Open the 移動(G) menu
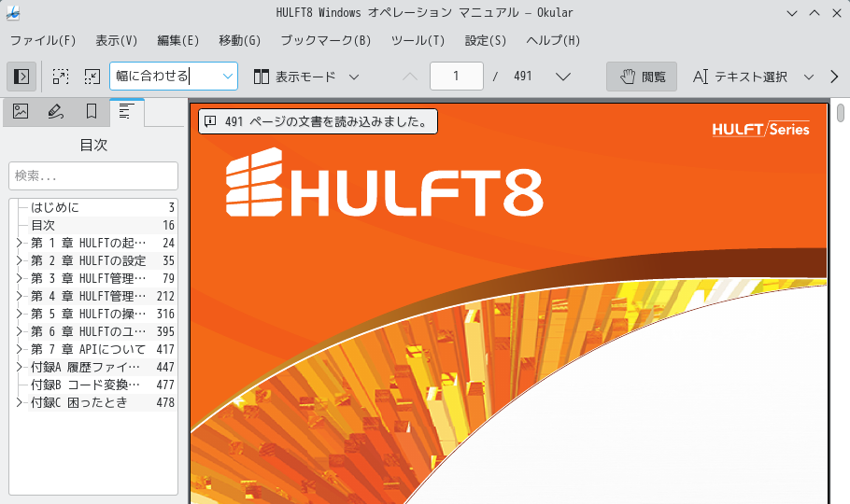850x504 pixels. pyautogui.click(x=240, y=41)
